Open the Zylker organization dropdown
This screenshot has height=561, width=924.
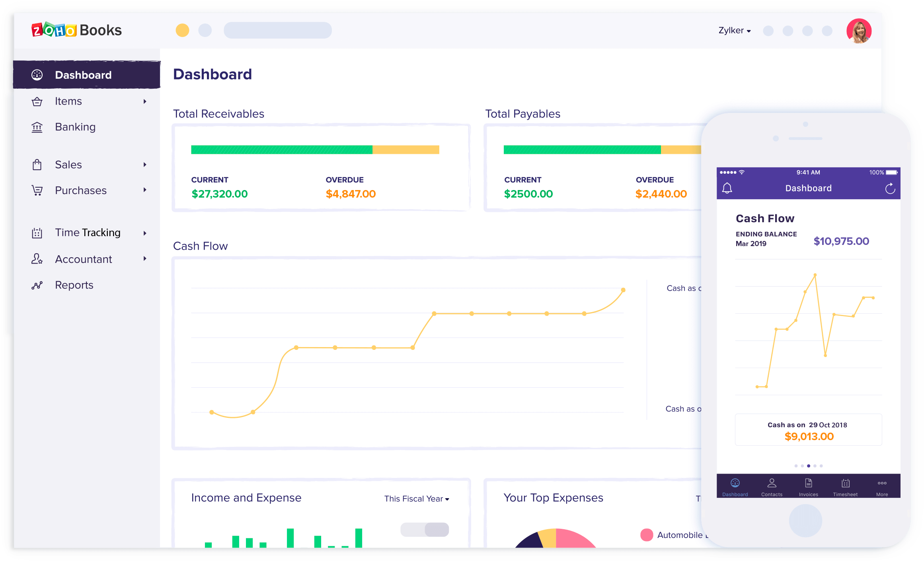point(735,31)
